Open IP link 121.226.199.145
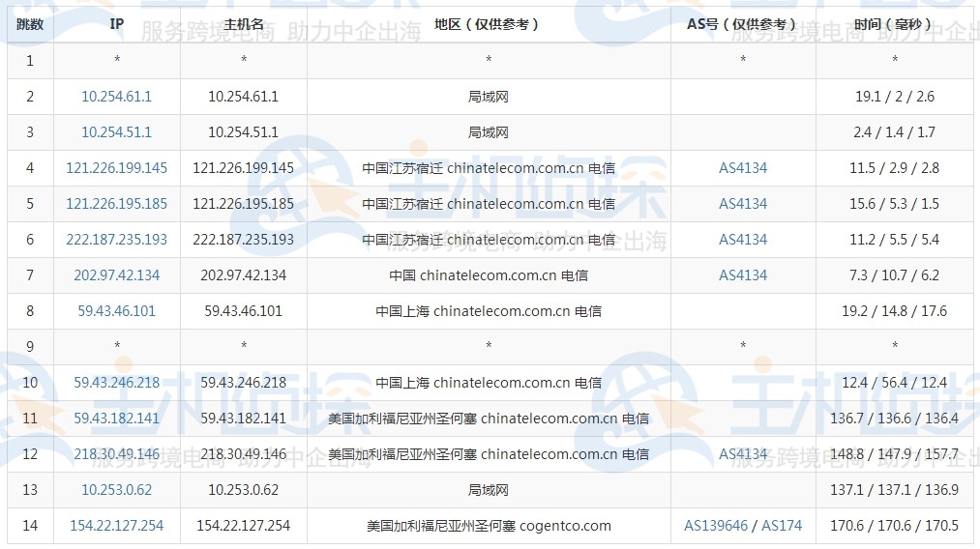The image size is (980, 549). 117,168
